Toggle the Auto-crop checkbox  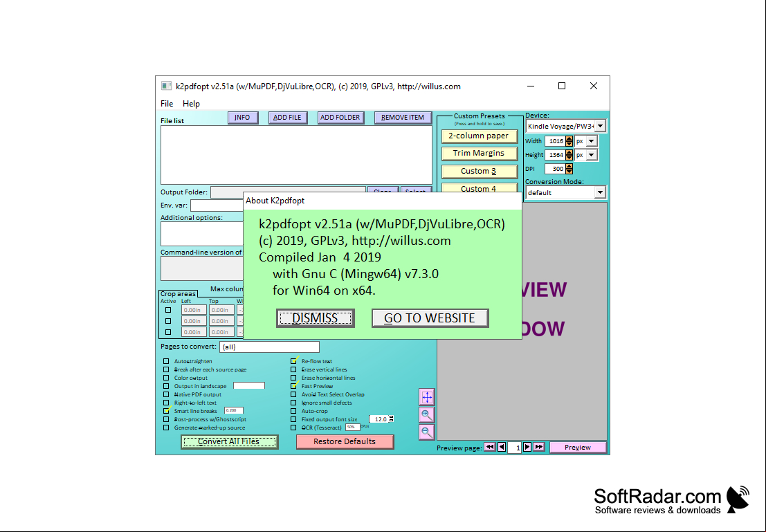pyautogui.click(x=293, y=412)
